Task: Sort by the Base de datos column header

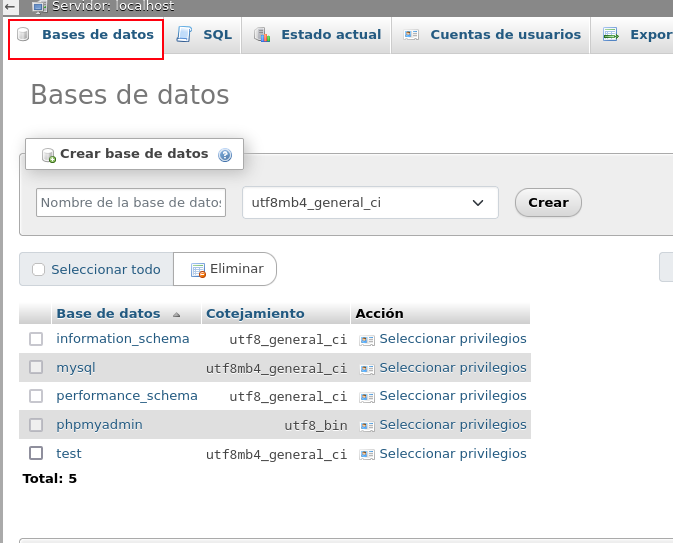Action: click(x=108, y=314)
